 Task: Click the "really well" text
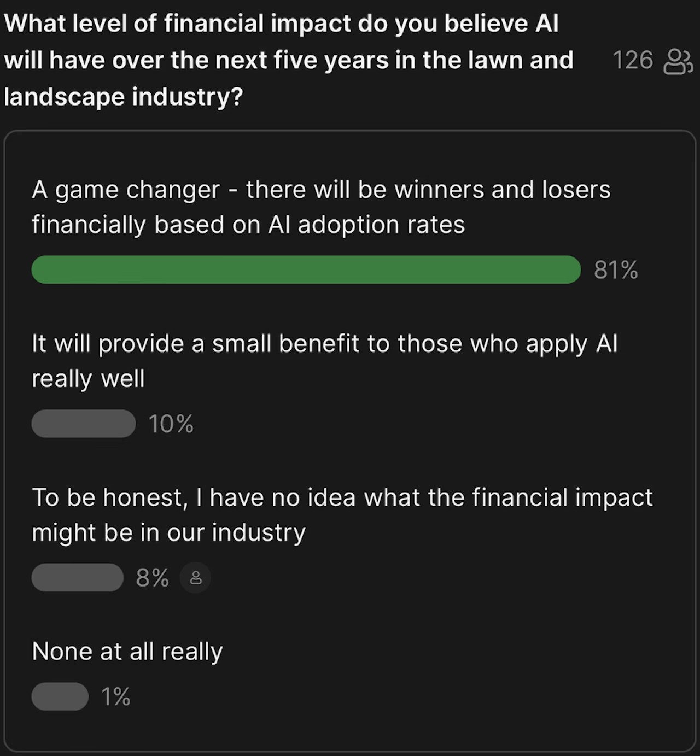coord(88,379)
